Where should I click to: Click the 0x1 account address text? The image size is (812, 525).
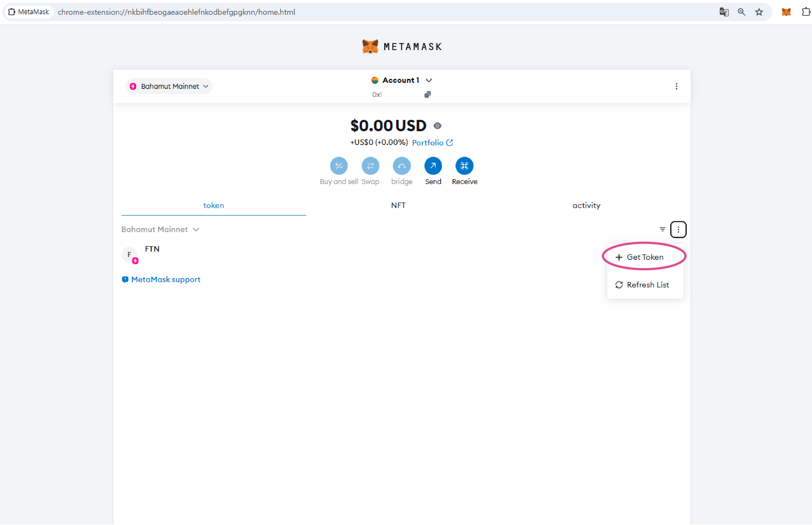[377, 95]
